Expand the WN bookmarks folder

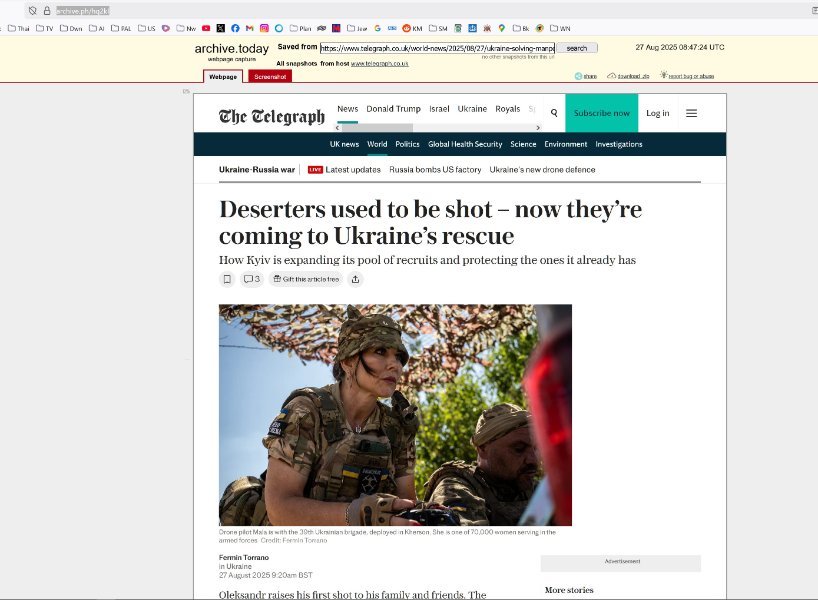tap(560, 28)
